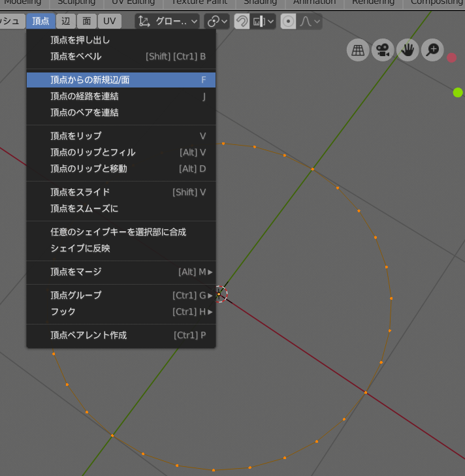Click the green Y axis gizmo dot
The height and width of the screenshot is (476, 465).
[458, 92]
